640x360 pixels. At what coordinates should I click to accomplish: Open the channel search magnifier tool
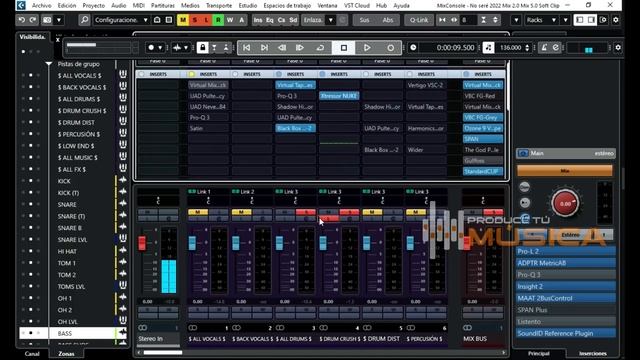(x=84, y=20)
